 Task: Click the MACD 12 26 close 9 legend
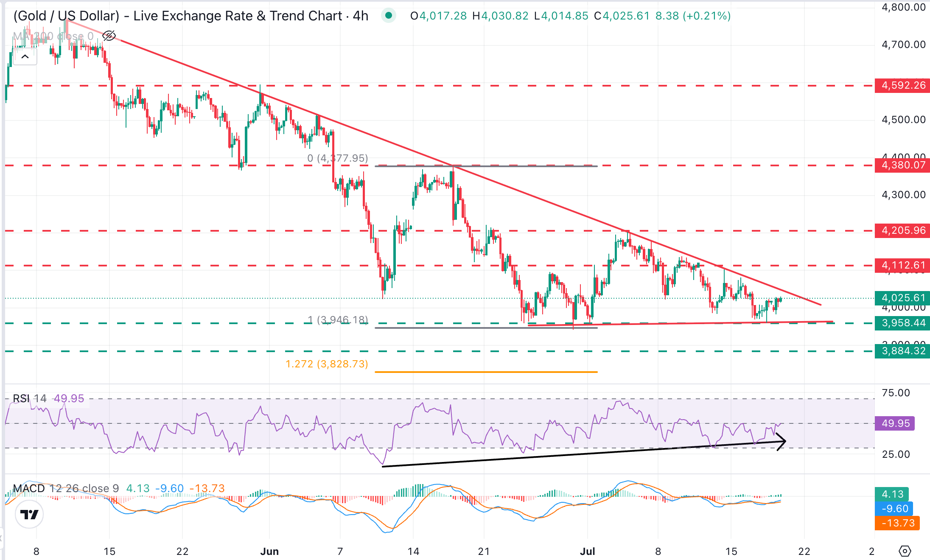[66, 488]
